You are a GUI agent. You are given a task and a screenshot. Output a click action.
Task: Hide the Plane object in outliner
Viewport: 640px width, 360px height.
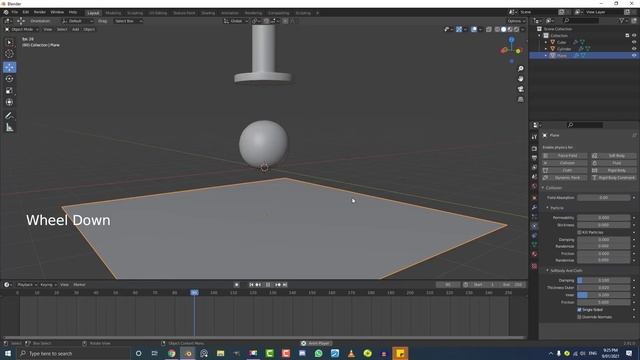coord(634,56)
